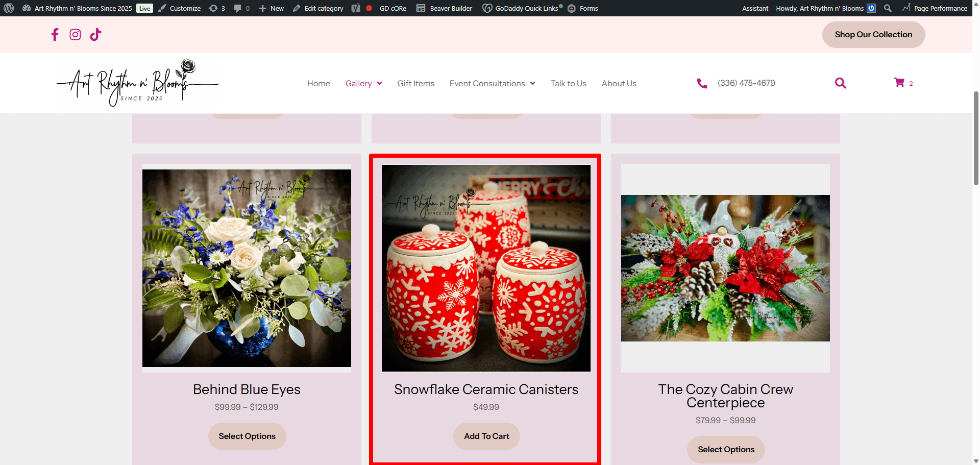Open the shopping cart icon
The width and height of the screenshot is (980, 465).
coord(899,83)
